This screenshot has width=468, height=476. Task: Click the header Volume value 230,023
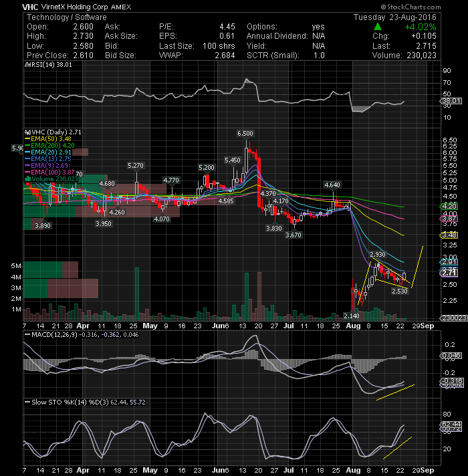(x=421, y=55)
